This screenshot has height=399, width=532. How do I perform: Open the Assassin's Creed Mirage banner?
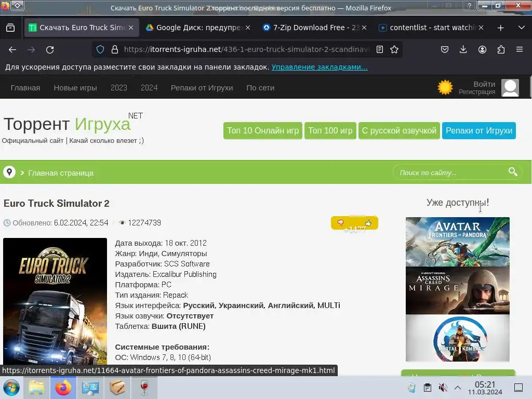click(x=457, y=290)
